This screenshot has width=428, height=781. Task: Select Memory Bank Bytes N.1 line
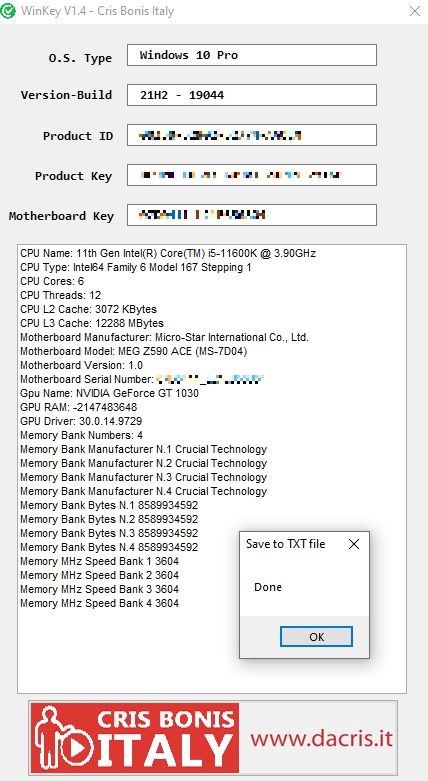pos(109,505)
